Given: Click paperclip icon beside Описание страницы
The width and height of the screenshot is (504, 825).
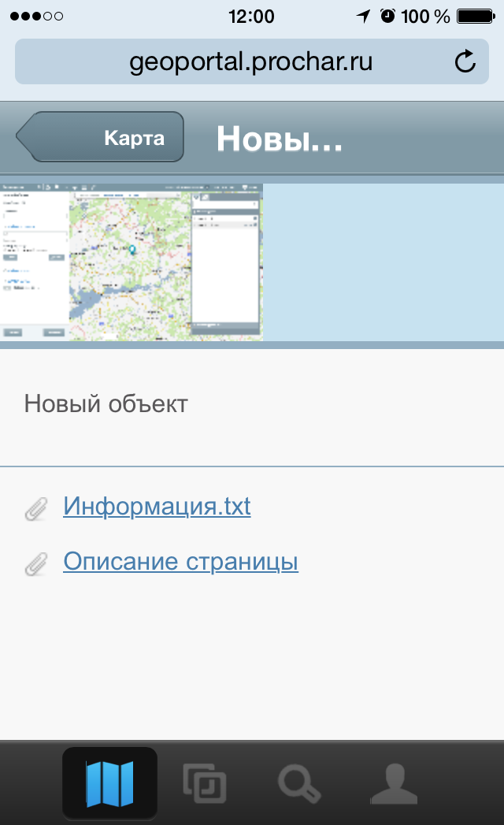Looking at the screenshot, I should (36, 564).
